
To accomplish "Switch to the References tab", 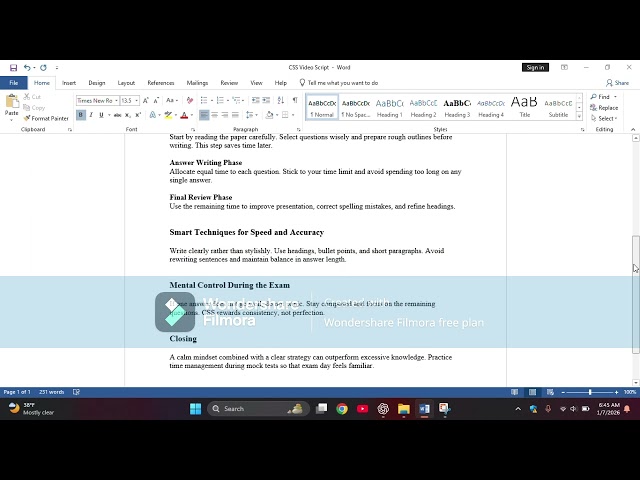I will click(x=161, y=83).
